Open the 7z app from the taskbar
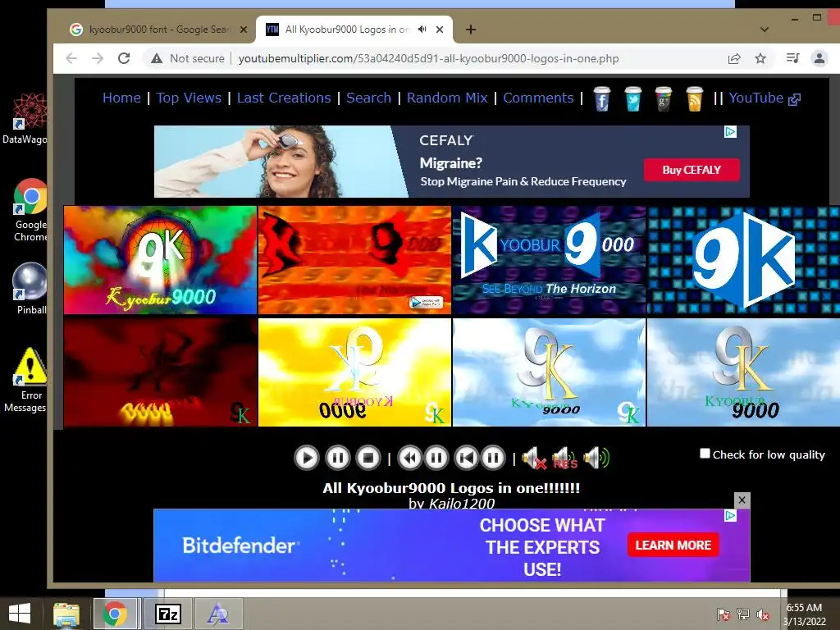The height and width of the screenshot is (630, 840). (x=168, y=614)
